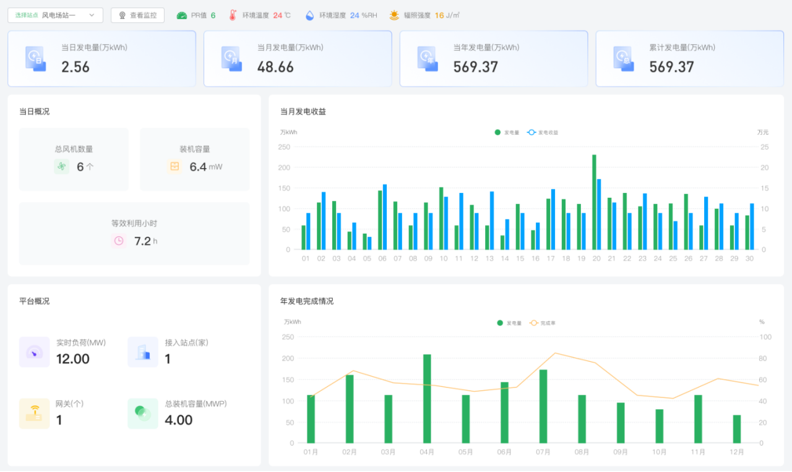Viewport: 792px width, 472px height.
Task: Select the cumulative generation card
Action: (x=689, y=59)
